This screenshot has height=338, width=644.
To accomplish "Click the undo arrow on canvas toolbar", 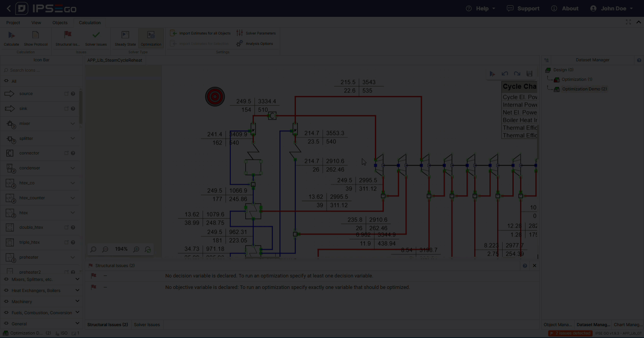I will [505, 74].
